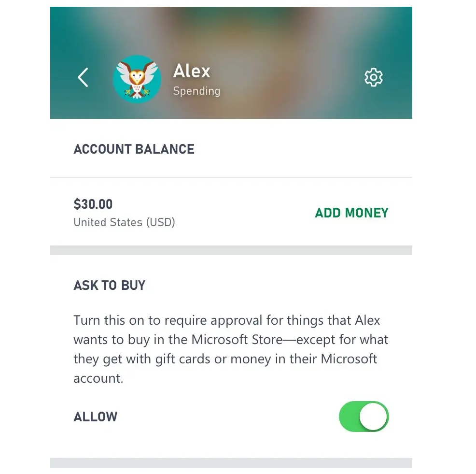This screenshot has width=476, height=474.
Task: Tap the Spending subtitle under Alex
Action: [x=196, y=91]
